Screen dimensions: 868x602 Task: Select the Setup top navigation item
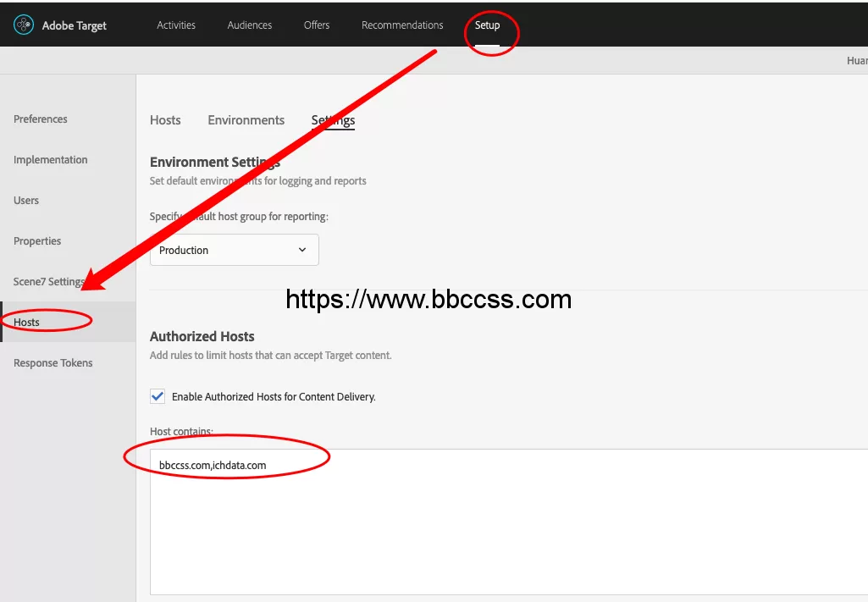[487, 25]
